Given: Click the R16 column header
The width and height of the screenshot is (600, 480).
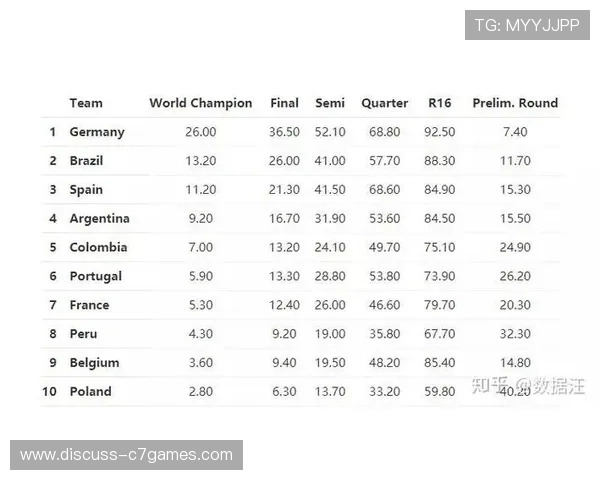Looking at the screenshot, I should coord(439,103).
